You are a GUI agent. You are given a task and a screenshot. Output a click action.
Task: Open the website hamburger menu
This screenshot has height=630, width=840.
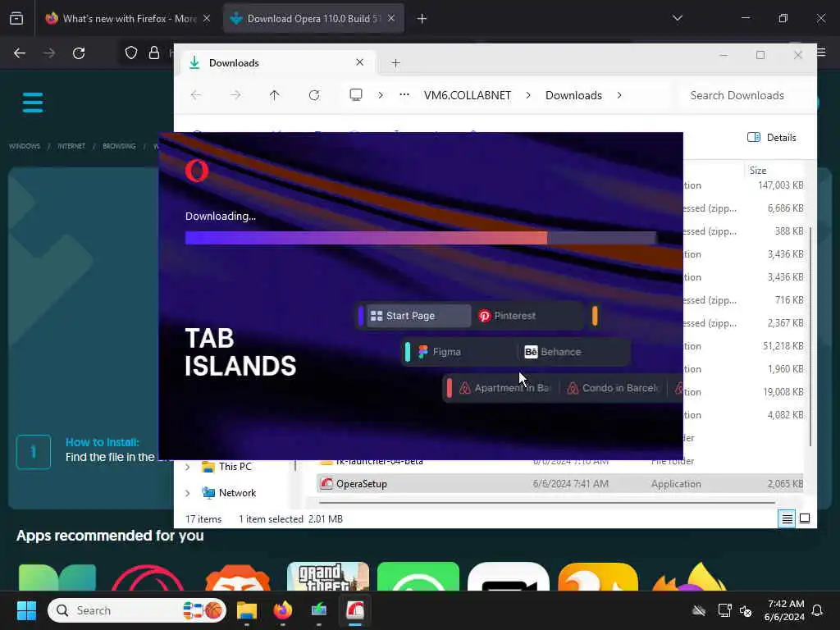(33, 103)
